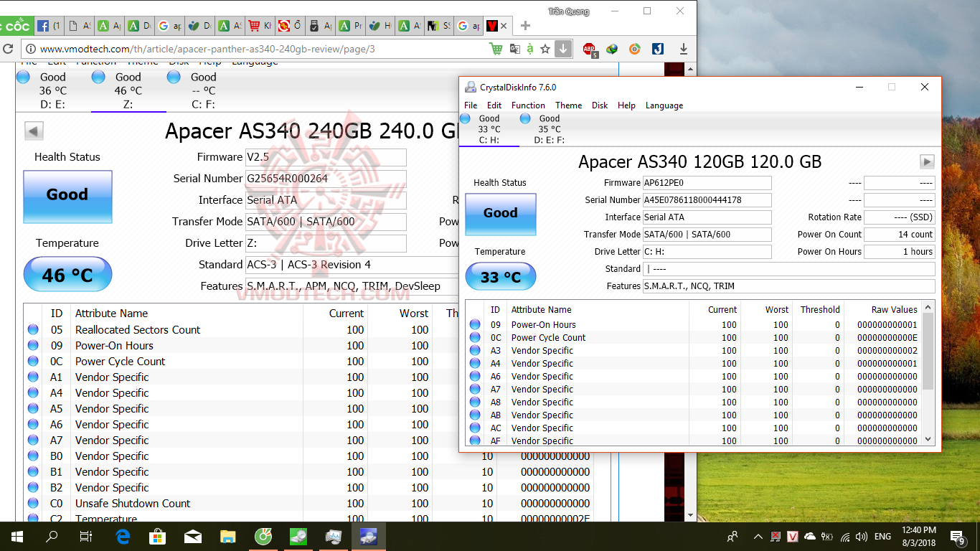Viewport: 980px width, 551px height.
Task: Click the 33 °C temperature button
Action: tap(500, 277)
